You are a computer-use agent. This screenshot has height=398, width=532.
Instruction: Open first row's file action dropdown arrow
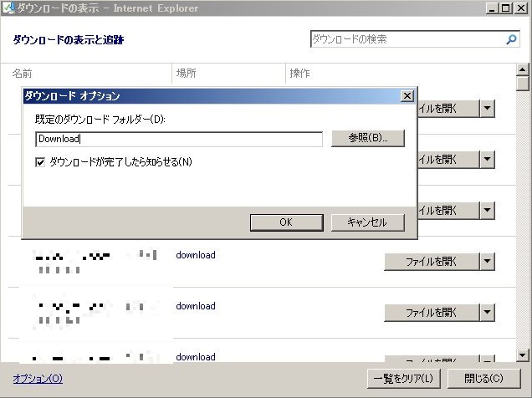pos(488,109)
